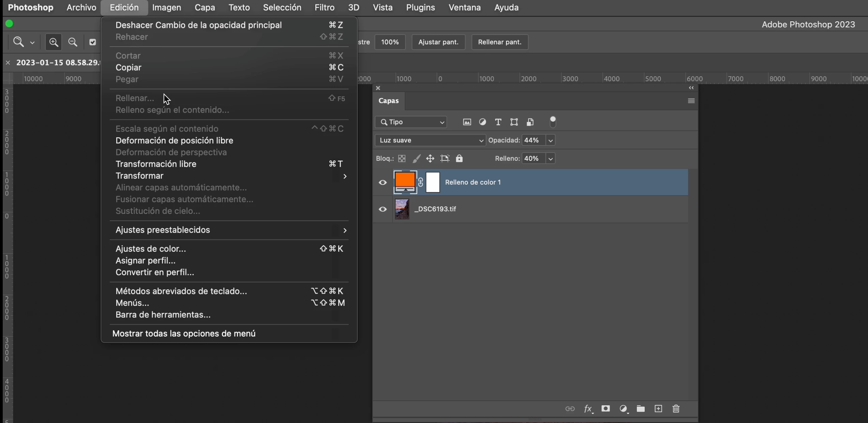Click the Rellenar pant. button
This screenshot has height=423, width=868.
499,42
